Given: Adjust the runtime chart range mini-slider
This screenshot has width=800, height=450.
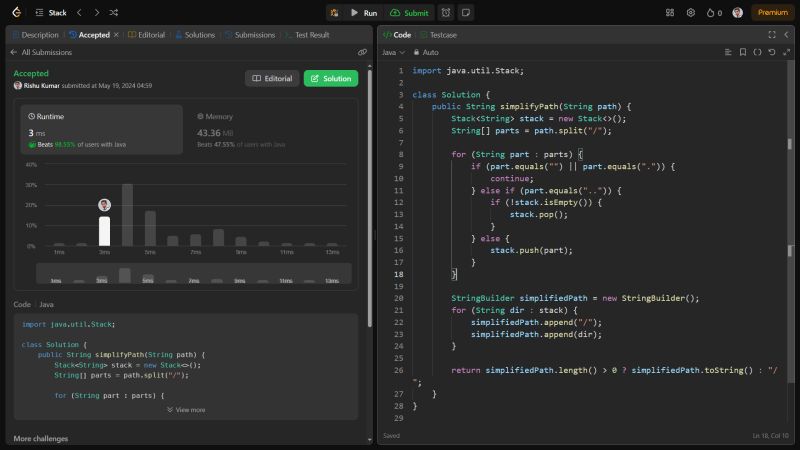Looking at the screenshot, I should tap(193, 273).
